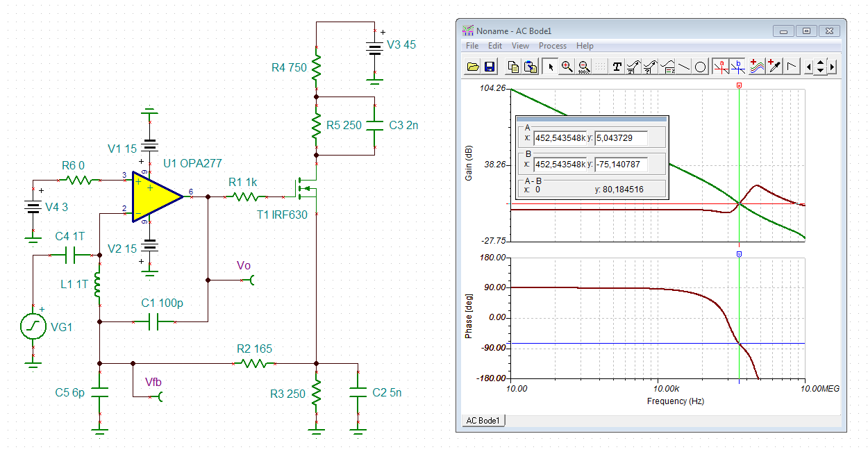
Task: Select the VG1 voltage generator symbol
Action: [32, 326]
